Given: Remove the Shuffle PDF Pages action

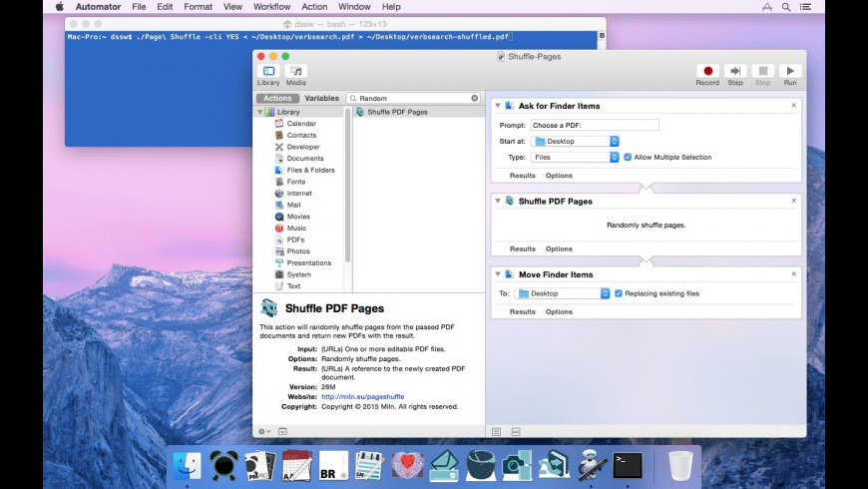Looking at the screenshot, I should point(794,201).
